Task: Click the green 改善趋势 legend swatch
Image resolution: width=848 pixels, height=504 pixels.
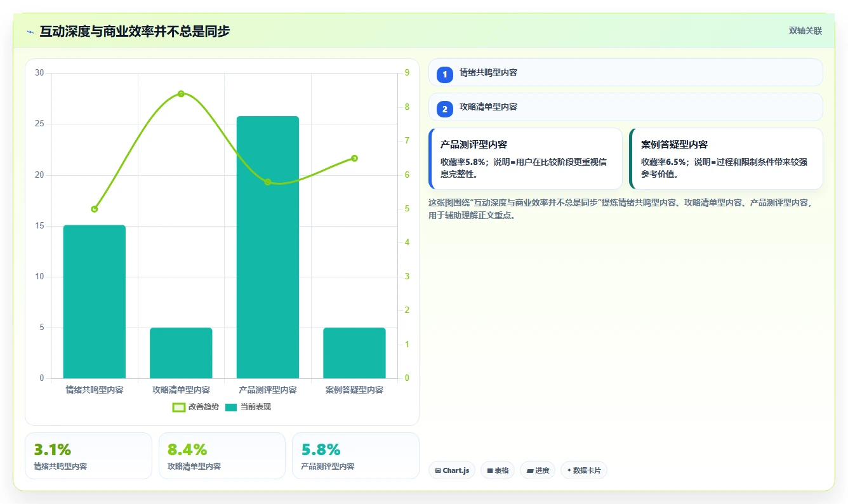Action: click(x=179, y=407)
